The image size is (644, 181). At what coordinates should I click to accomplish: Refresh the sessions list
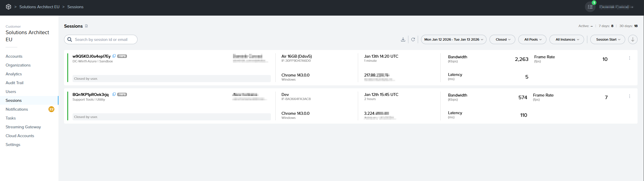coord(413,39)
